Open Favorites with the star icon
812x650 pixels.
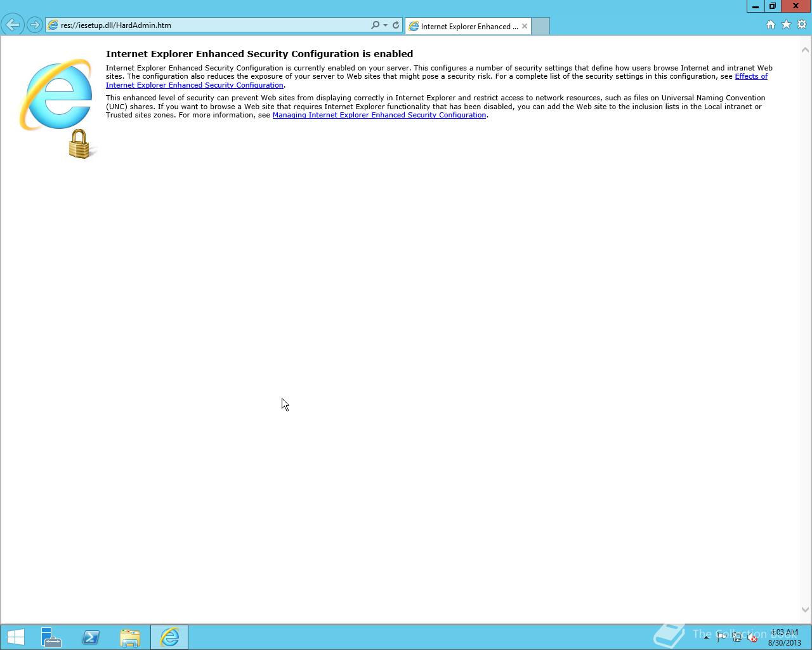(x=786, y=25)
